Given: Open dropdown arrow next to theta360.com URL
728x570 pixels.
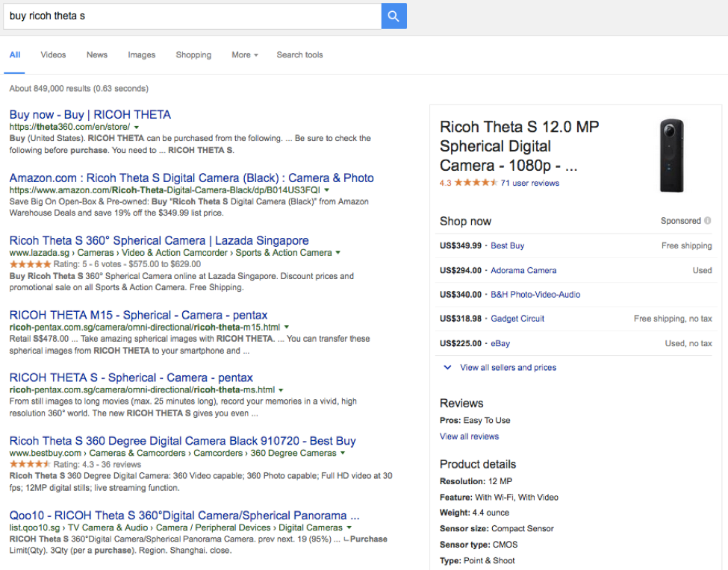Looking at the screenshot, I should pyautogui.click(x=137, y=128).
